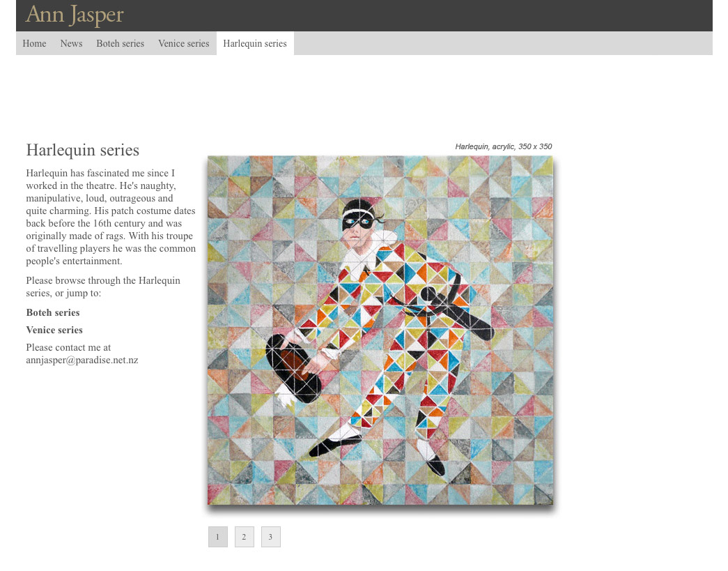728x571 pixels.
Task: Click the Ann Jasper site title
Action: pyautogui.click(x=75, y=15)
